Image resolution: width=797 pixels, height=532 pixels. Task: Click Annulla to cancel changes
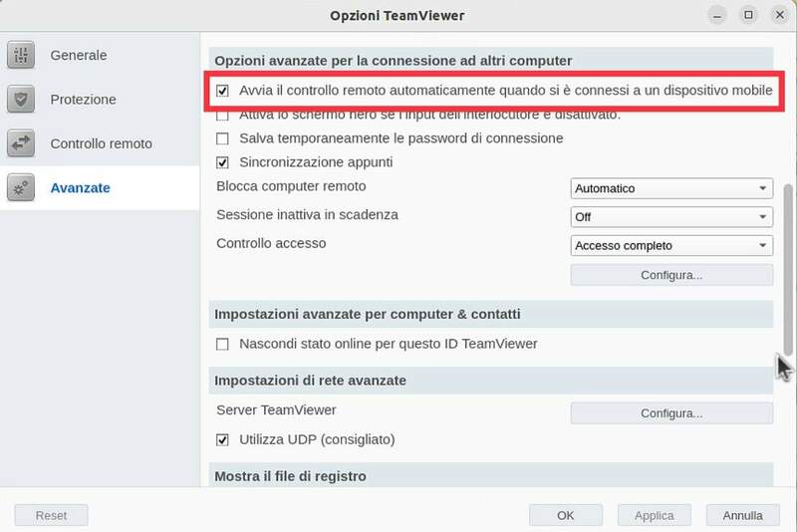click(742, 515)
